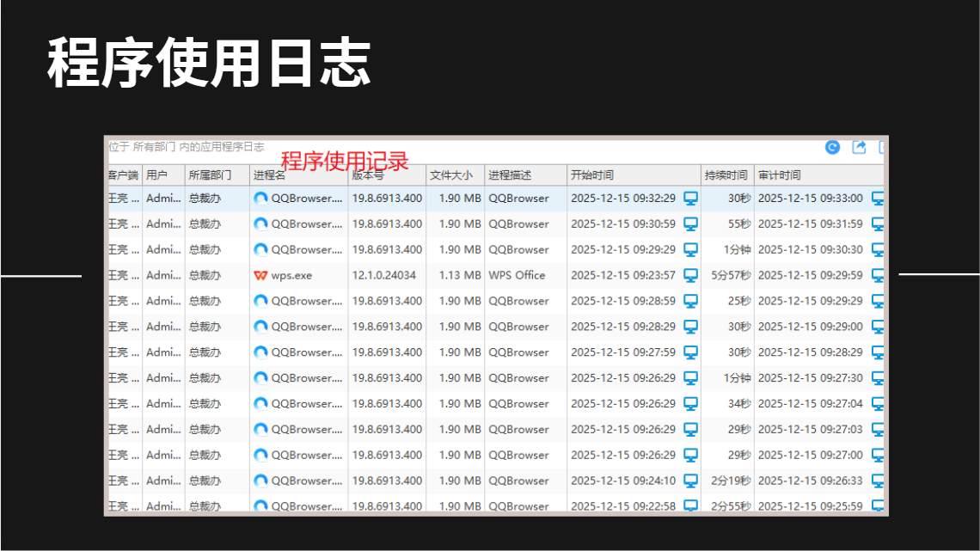Select start time 2025-12-15 09:23:57
Screen dimensions: 980x551
coord(623,275)
